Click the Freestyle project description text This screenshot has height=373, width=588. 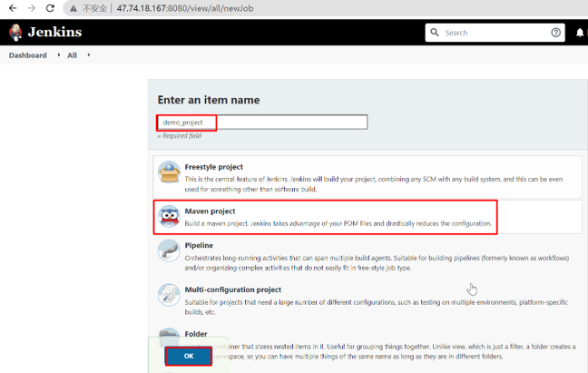coord(374,184)
